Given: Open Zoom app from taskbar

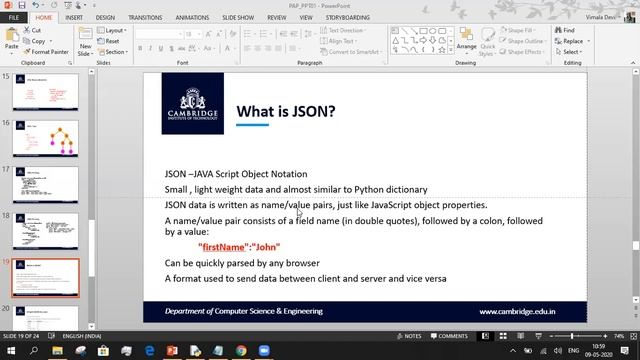Looking at the screenshot, I should [264, 351].
